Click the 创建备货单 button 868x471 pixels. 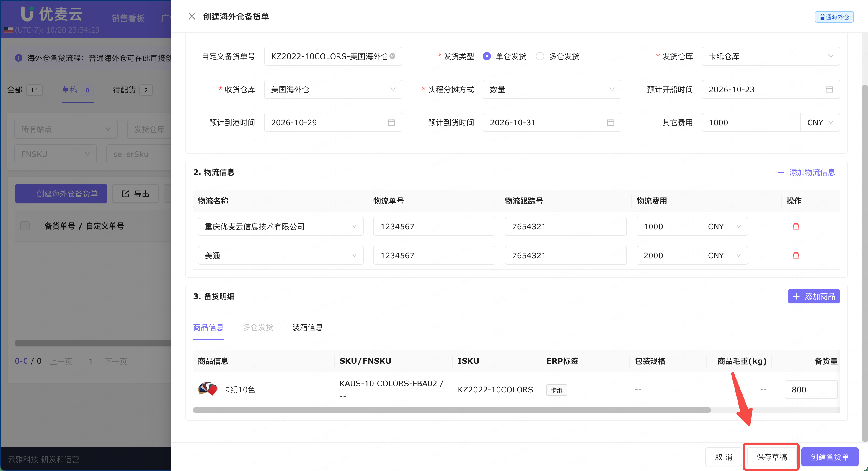[830, 457]
